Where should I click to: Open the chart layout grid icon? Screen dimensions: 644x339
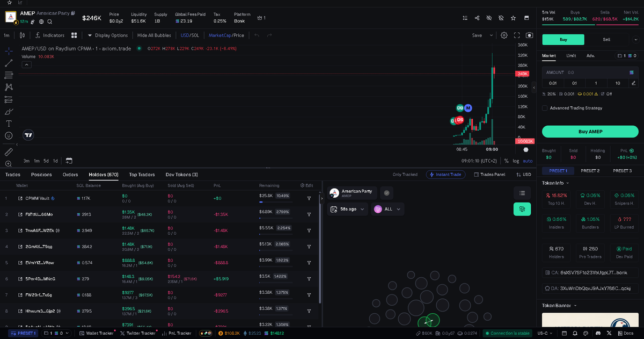tap(75, 35)
